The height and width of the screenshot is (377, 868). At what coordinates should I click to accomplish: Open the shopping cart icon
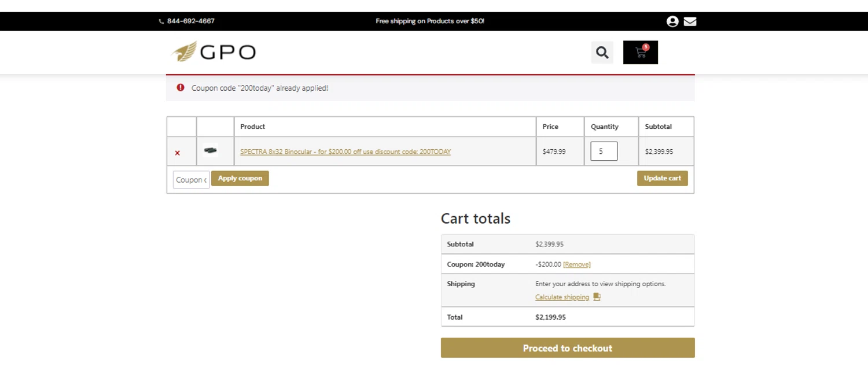(641, 53)
